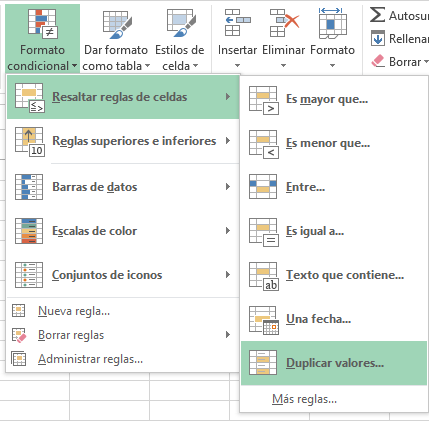Image resolution: width=429 pixels, height=421 pixels.
Task: Click Más reglas link
Action: (x=304, y=399)
